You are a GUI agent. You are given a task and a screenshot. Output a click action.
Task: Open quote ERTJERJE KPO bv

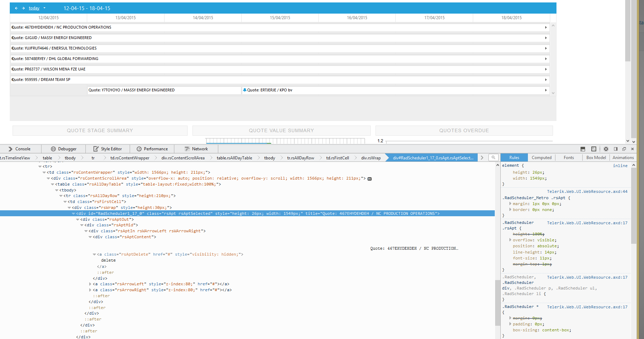click(396, 90)
